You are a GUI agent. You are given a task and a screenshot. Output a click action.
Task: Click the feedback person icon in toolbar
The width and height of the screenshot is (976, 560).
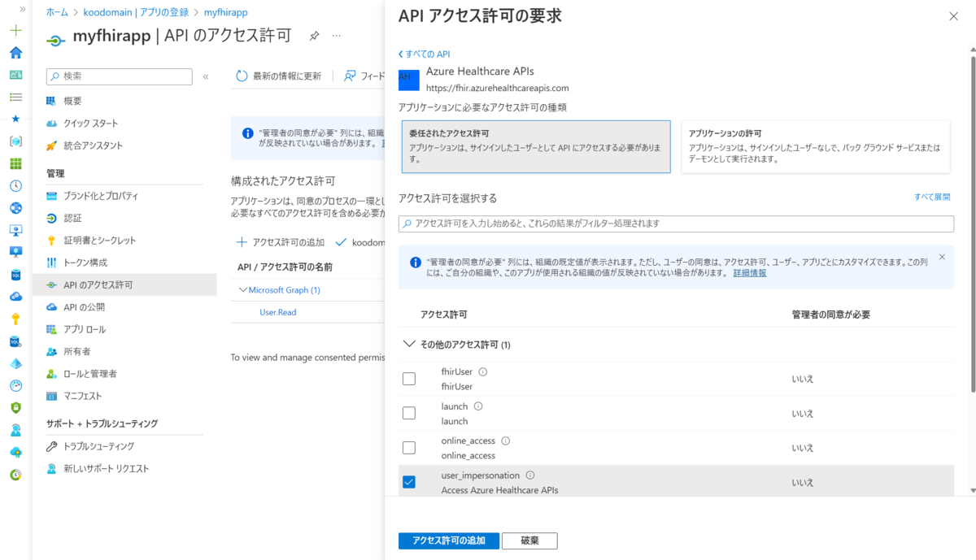pyautogui.click(x=350, y=76)
